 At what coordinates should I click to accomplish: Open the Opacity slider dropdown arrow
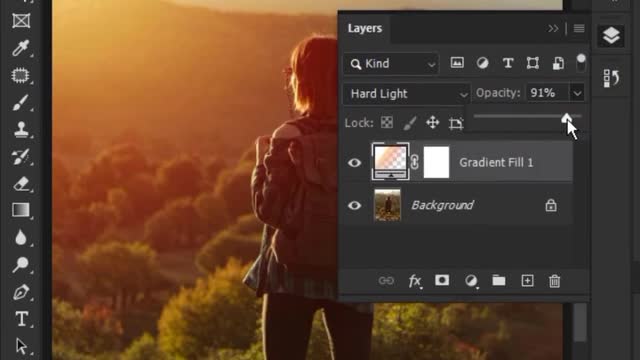pyautogui.click(x=577, y=93)
